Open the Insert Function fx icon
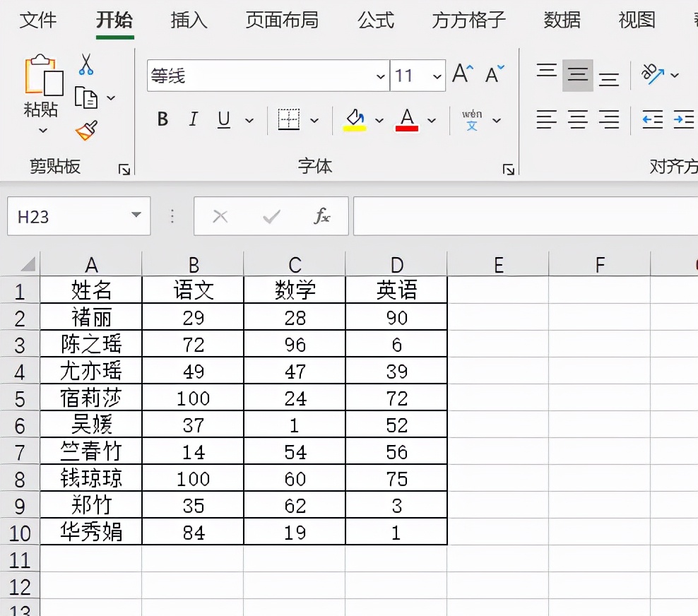 [323, 217]
